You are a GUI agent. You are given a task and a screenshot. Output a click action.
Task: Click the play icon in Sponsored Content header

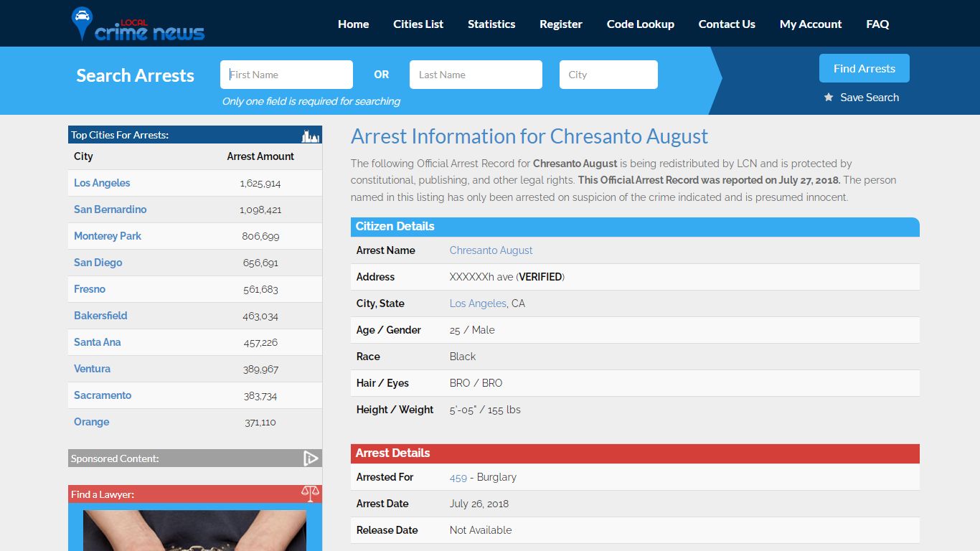tap(311, 458)
